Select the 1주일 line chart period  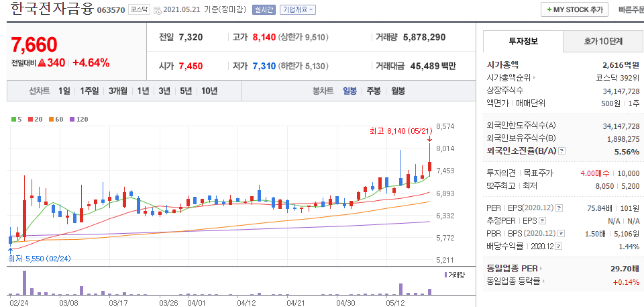click(x=89, y=91)
